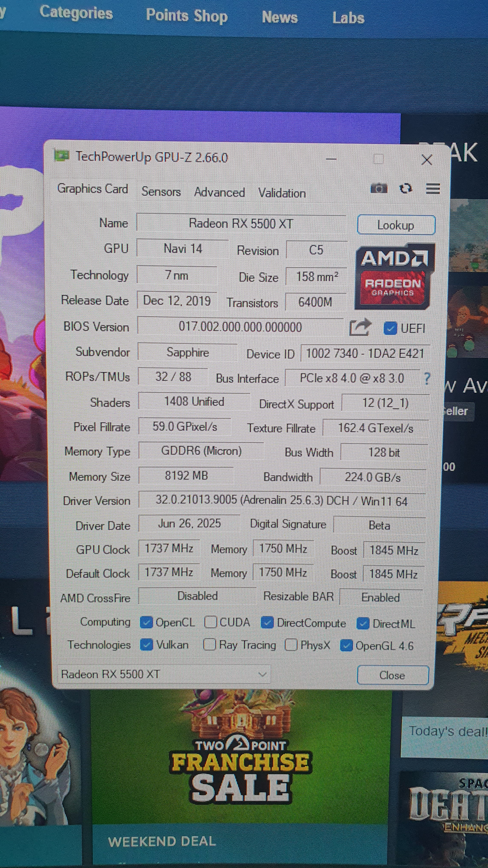Click the BIOS Version field
The image size is (488, 868).
(240, 327)
